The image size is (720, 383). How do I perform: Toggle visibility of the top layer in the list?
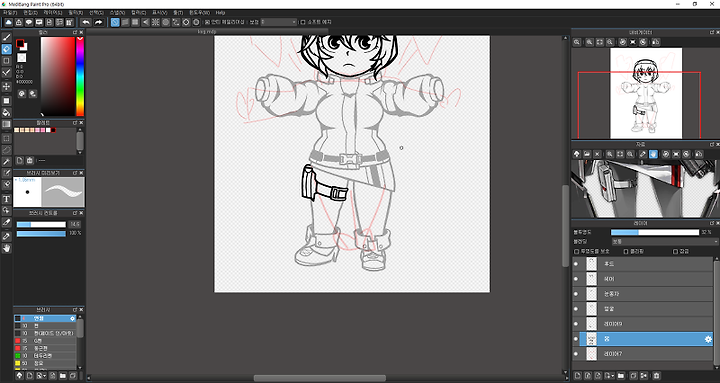pyautogui.click(x=576, y=264)
